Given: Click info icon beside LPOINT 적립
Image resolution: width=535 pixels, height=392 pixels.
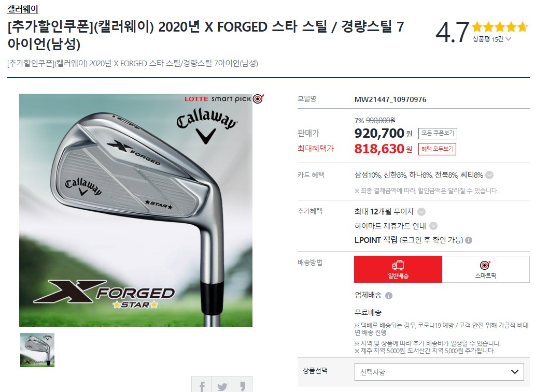Looking at the screenshot, I should click(x=469, y=240).
